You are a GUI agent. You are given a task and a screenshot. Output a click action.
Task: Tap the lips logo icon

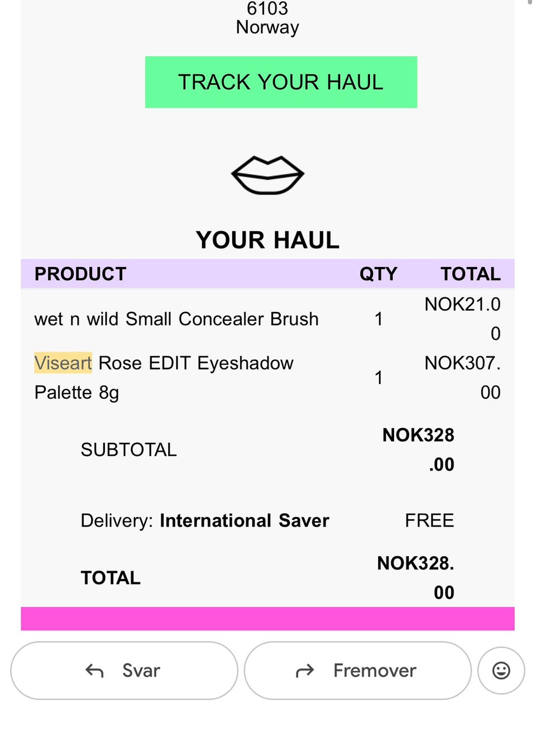(x=267, y=175)
